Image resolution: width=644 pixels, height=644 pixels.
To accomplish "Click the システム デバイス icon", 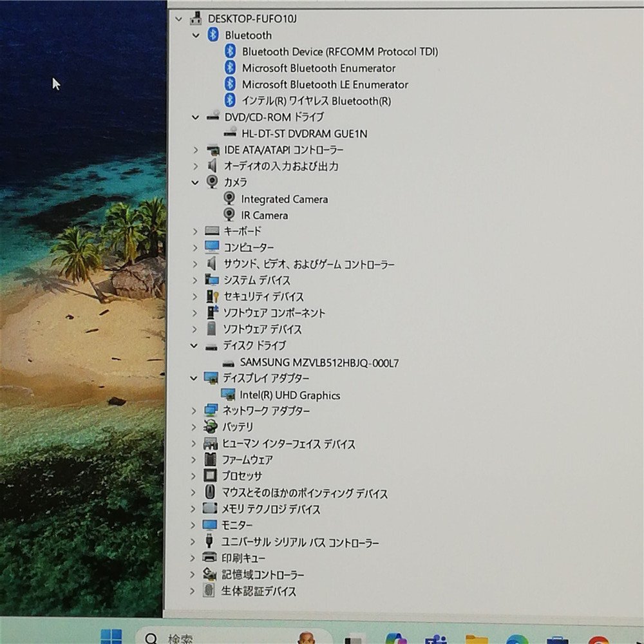I will (212, 279).
